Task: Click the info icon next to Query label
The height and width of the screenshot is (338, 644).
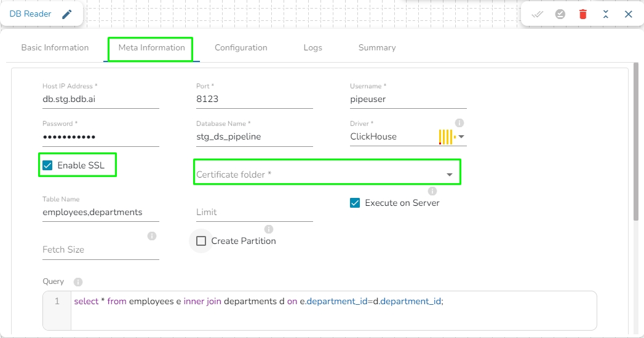Action: point(78,282)
